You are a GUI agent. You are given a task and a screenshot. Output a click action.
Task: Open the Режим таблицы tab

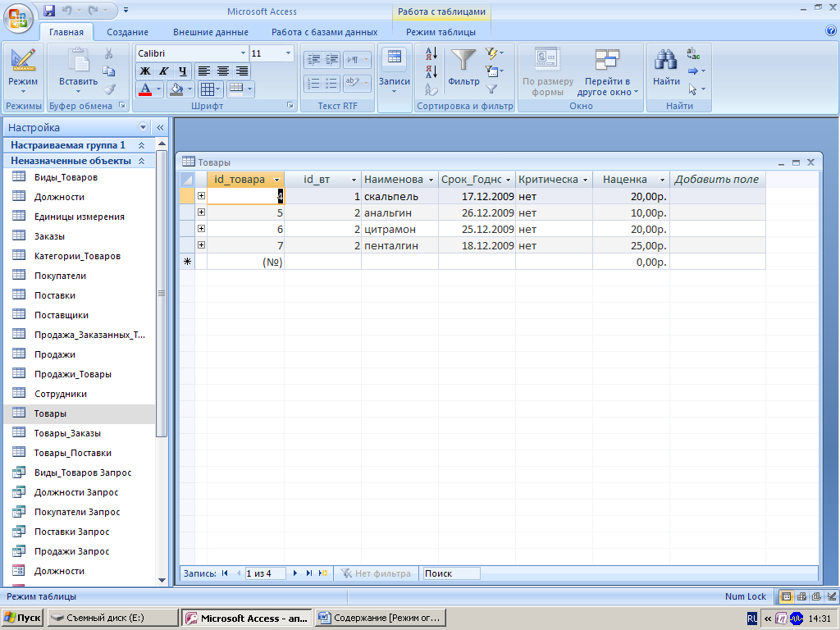(x=441, y=32)
